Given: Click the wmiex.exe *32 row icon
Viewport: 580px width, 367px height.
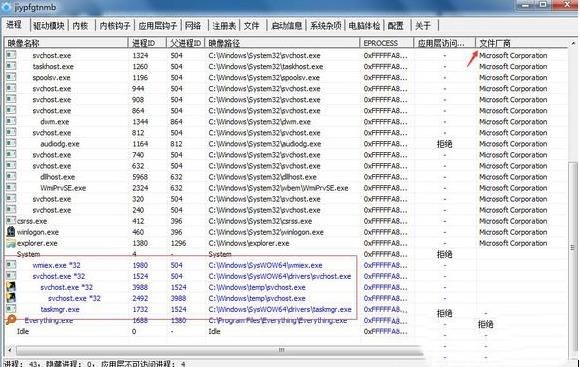Looking at the screenshot, I should [11, 265].
